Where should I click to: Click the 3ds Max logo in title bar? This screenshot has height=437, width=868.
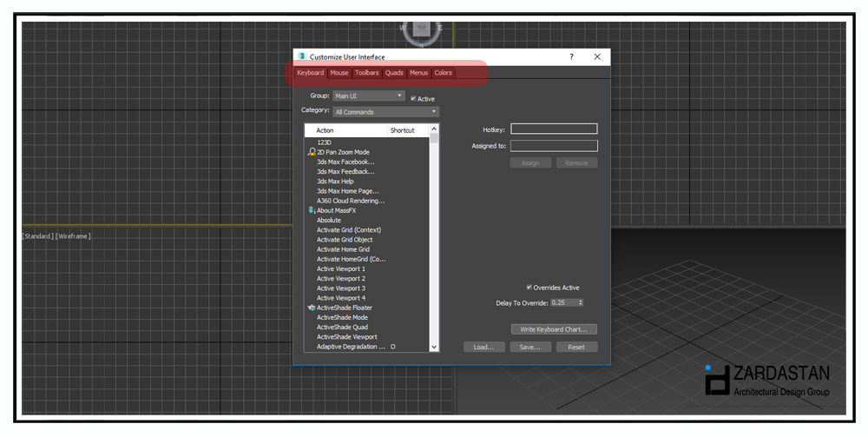point(302,56)
